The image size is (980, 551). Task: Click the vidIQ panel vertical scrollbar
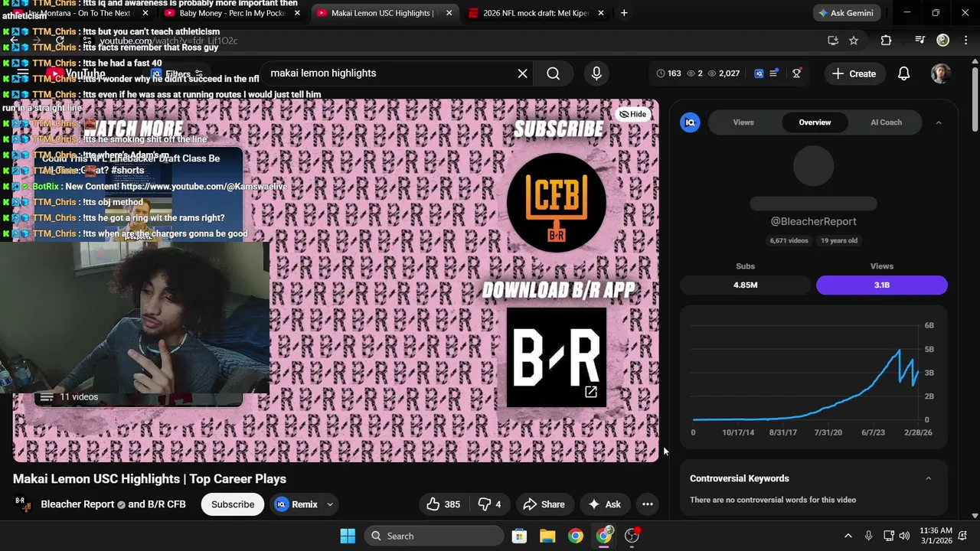point(975,98)
